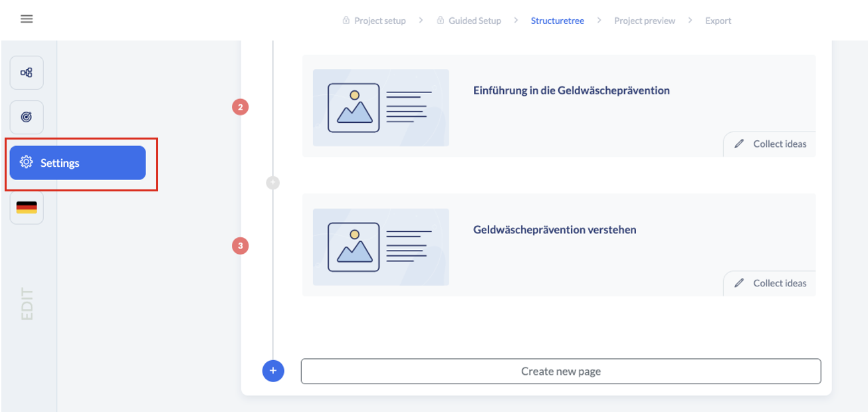Open the structure tree sidebar icon
Screen dimensions: 868x412
pos(27,72)
